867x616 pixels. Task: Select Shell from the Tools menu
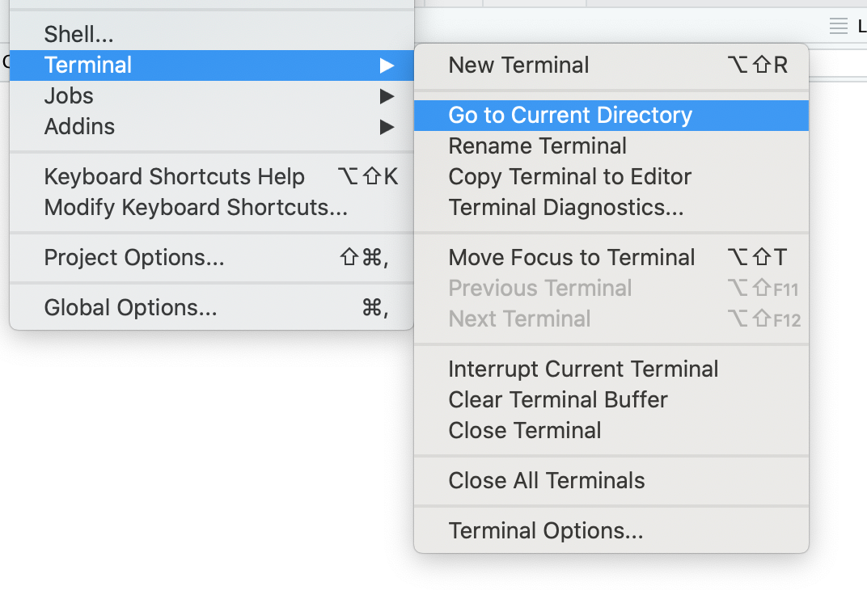click(78, 34)
